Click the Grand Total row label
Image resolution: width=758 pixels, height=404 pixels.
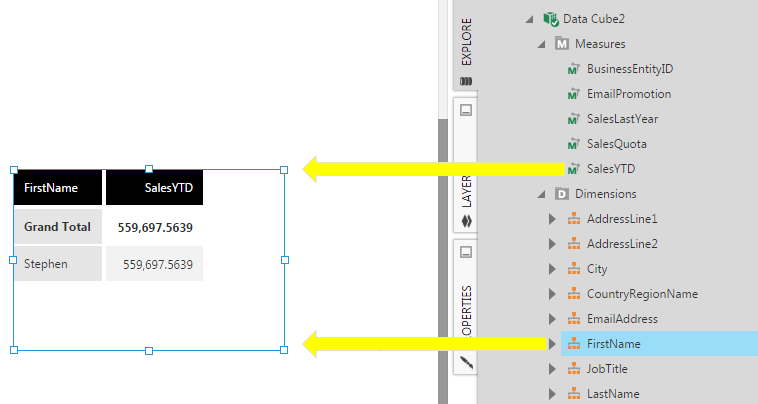pos(58,227)
